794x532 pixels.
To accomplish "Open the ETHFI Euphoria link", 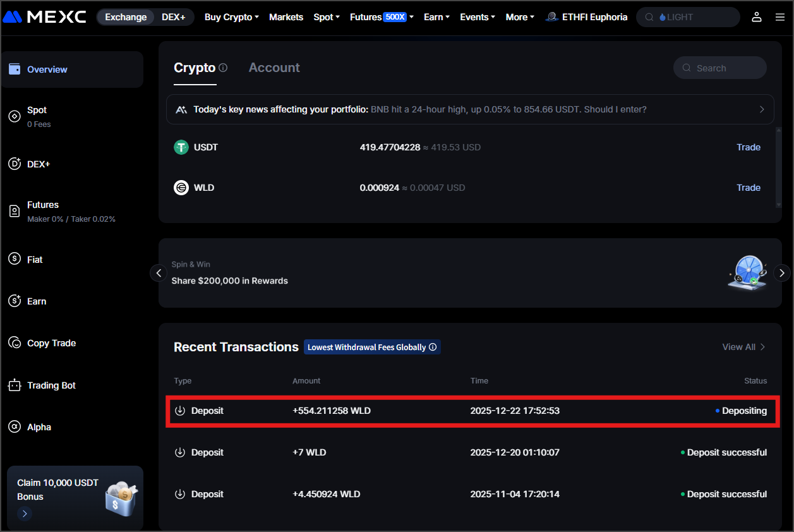I will click(587, 17).
